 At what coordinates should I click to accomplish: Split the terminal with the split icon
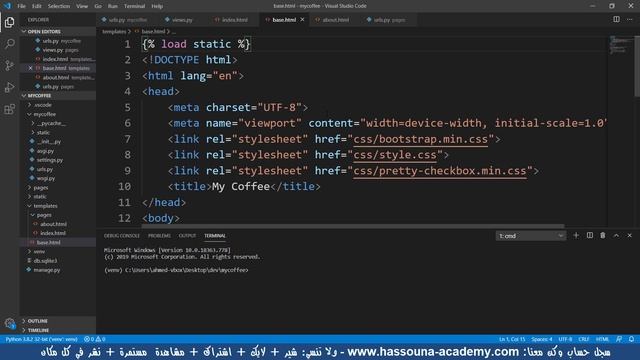tap(590, 236)
